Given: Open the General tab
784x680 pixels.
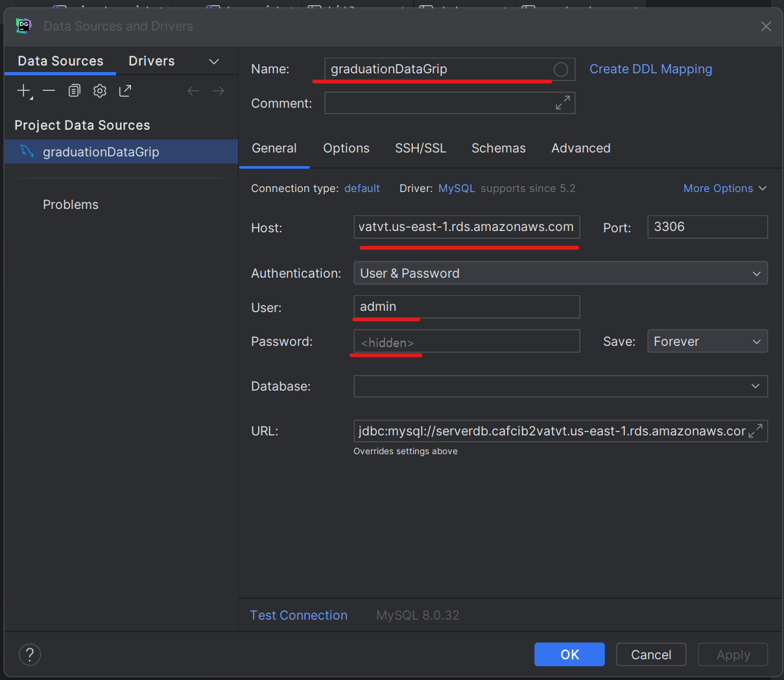Looking at the screenshot, I should pos(274,148).
